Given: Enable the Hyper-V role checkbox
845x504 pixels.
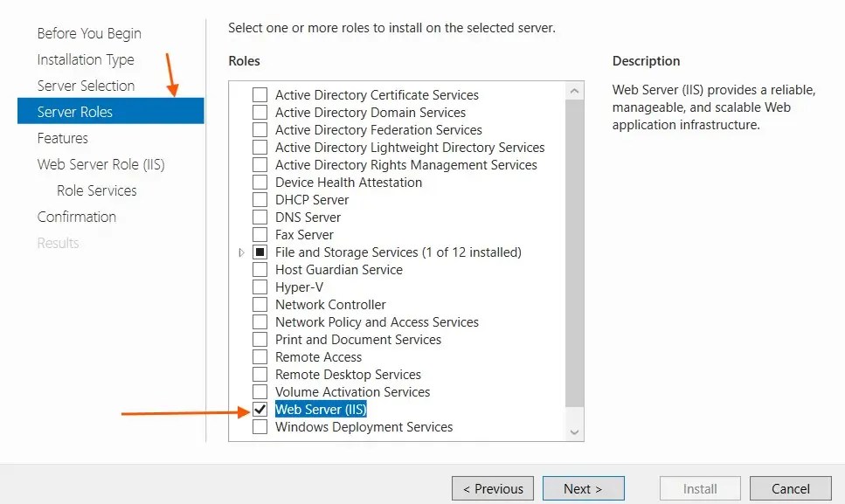Looking at the screenshot, I should (x=260, y=287).
